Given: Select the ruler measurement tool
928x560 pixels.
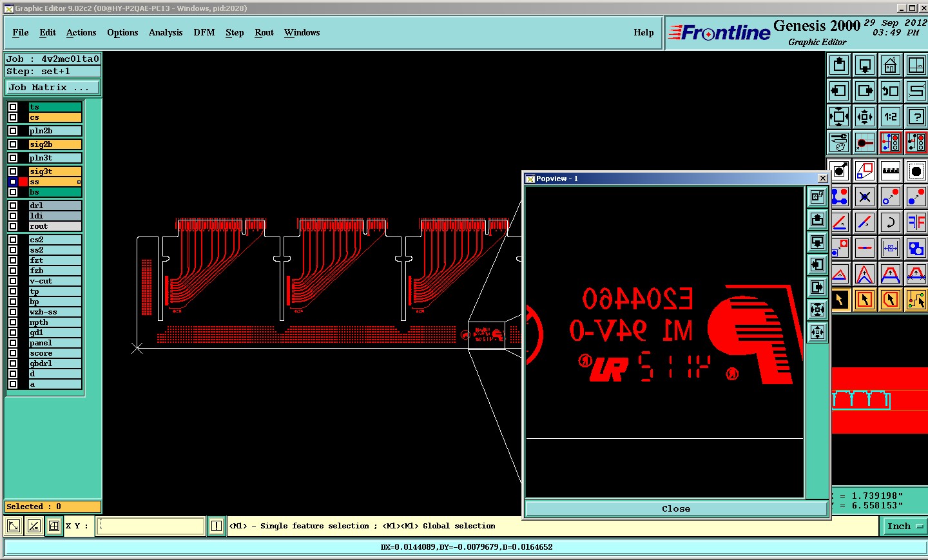Looking at the screenshot, I should (891, 171).
